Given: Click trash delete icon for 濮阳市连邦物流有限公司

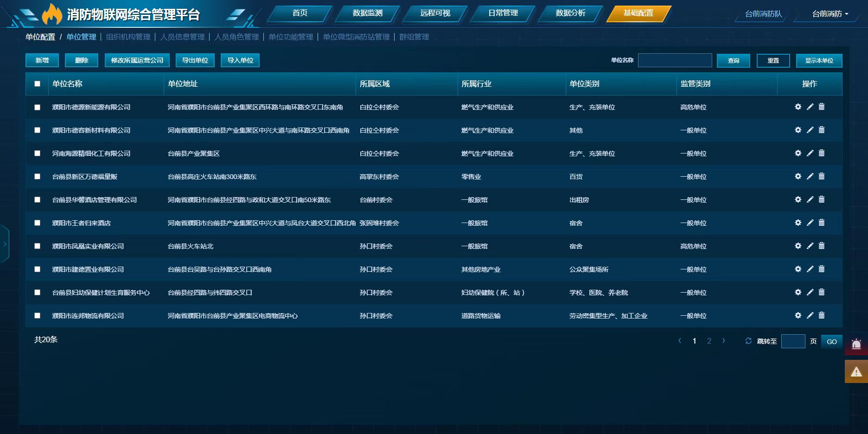Looking at the screenshot, I should pos(822,315).
